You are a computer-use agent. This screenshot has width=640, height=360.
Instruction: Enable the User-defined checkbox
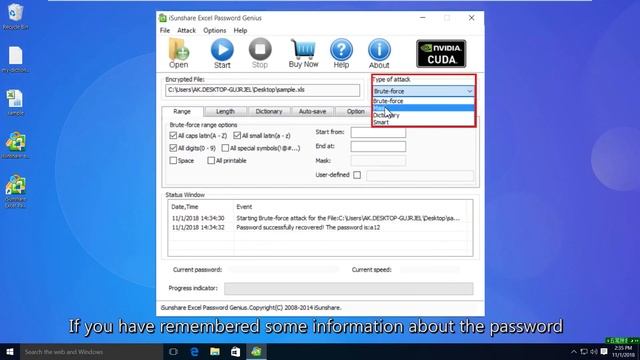coord(357,175)
